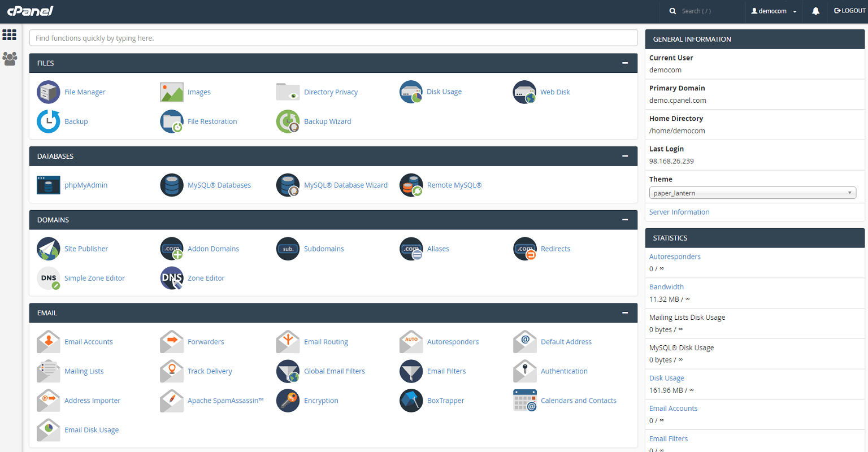The width and height of the screenshot is (868, 452).
Task: Open the MySQL Database Wizard icon
Action: (288, 185)
